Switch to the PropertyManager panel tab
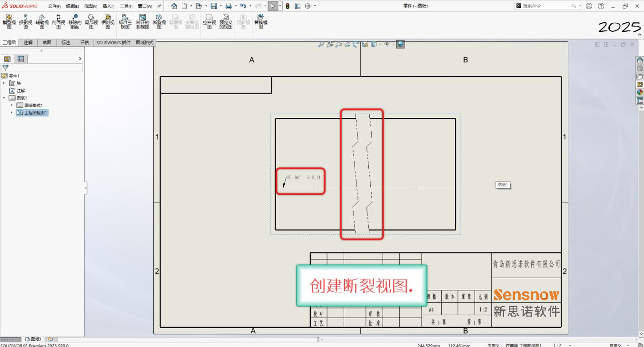The height and width of the screenshot is (347, 644). click(x=20, y=59)
